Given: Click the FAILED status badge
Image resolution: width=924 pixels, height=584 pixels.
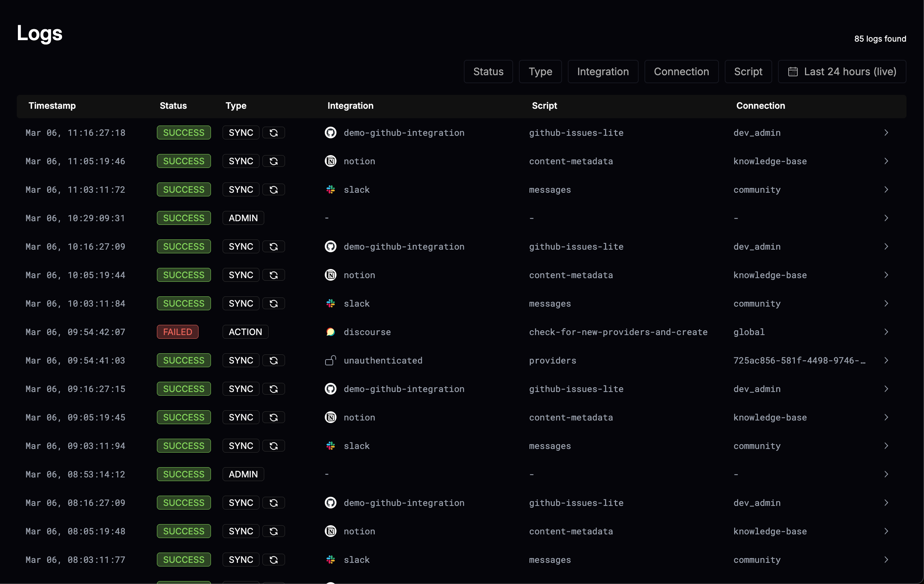Looking at the screenshot, I should [x=177, y=332].
